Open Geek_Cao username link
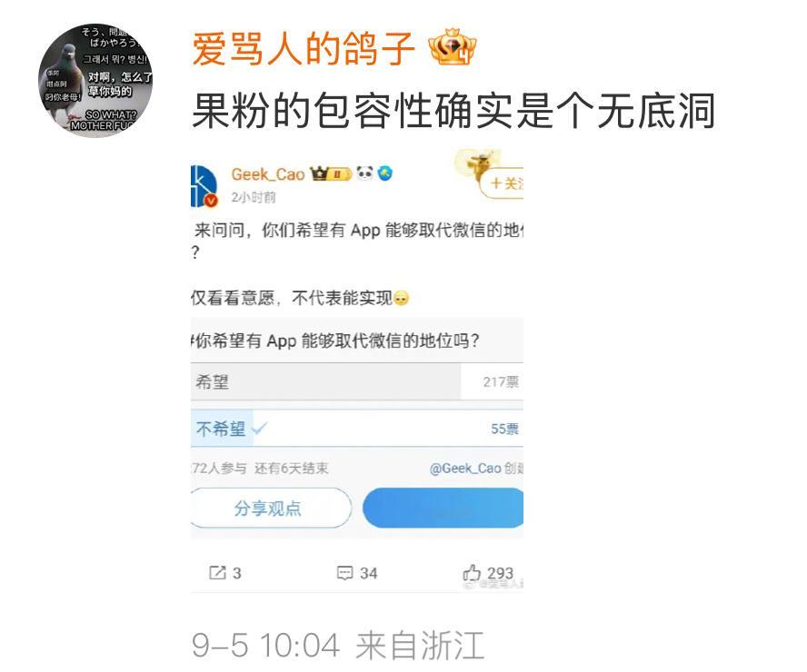 point(267,174)
